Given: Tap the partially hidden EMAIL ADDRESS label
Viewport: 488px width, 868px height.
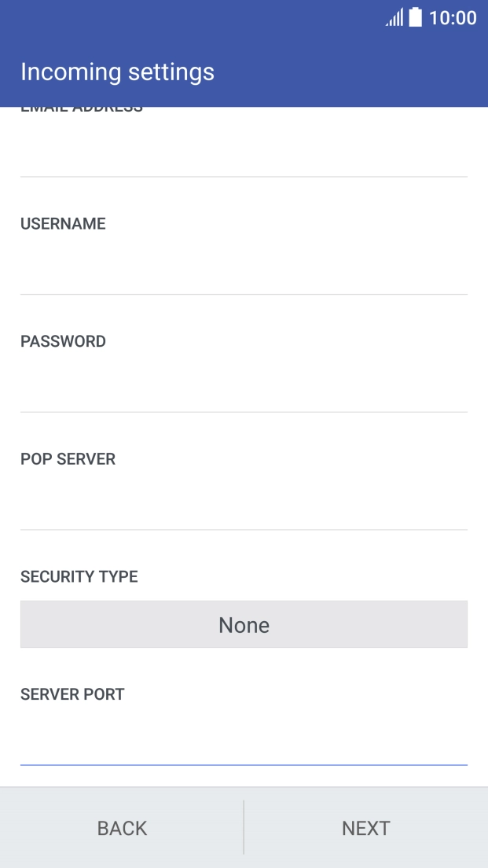Looking at the screenshot, I should 82,109.
